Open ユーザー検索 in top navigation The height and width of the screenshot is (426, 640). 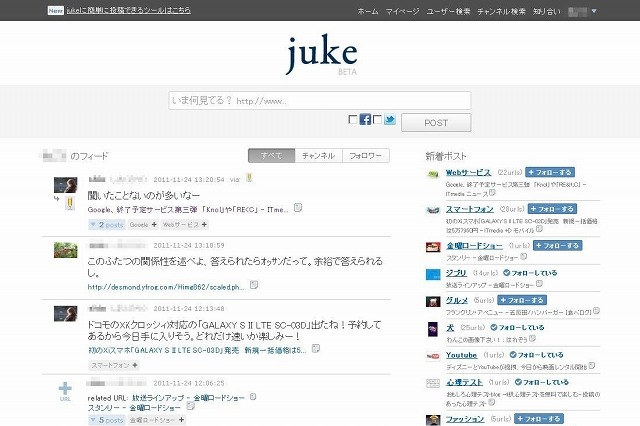coord(448,11)
